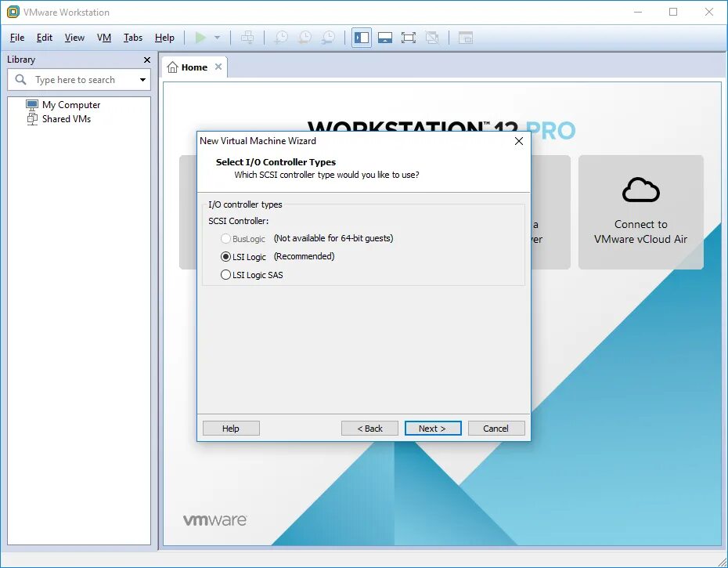Maximize the VMware Workstation window
Viewport: 728px width, 568px height.
(x=673, y=12)
